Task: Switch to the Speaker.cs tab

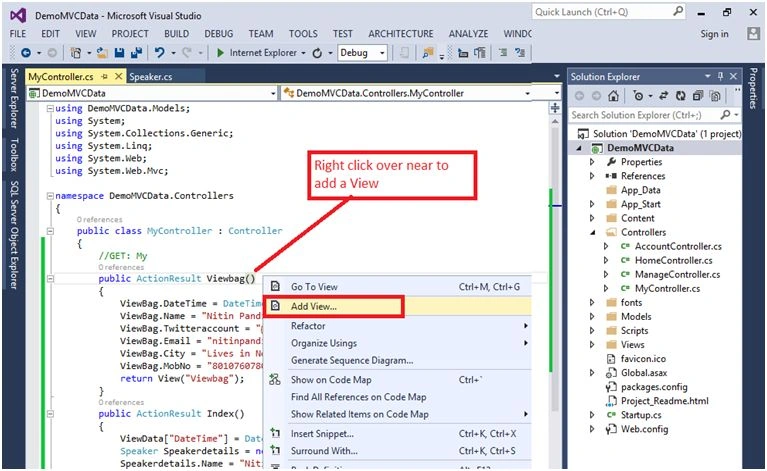Action: coord(151,77)
